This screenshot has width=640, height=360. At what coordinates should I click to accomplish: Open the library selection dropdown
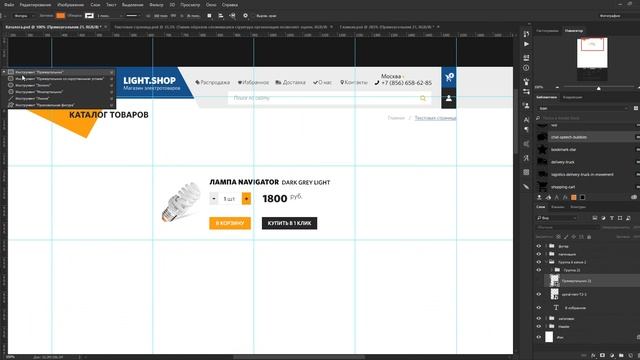pyautogui.click(x=583, y=108)
